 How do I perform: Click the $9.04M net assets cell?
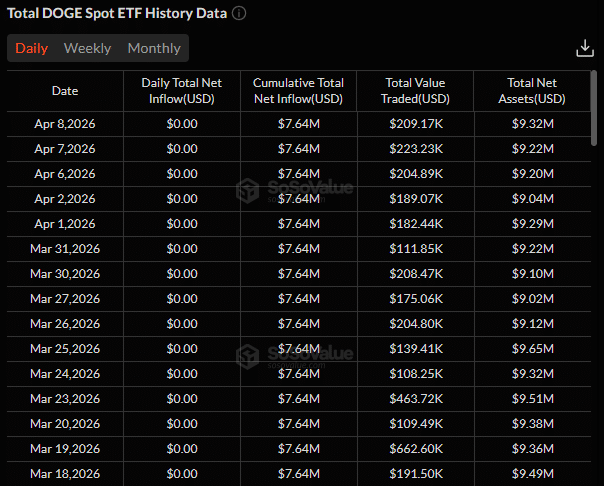tap(532, 199)
